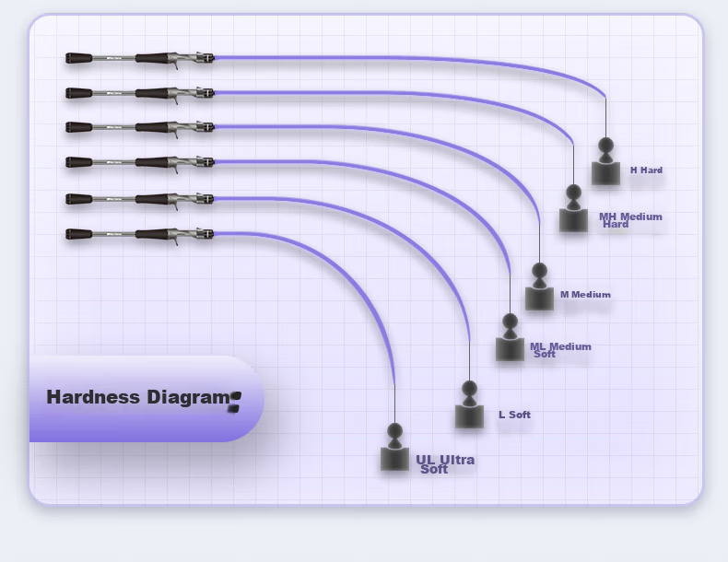
Task: Click the weight icon beside H Hard
Action: [x=605, y=161]
